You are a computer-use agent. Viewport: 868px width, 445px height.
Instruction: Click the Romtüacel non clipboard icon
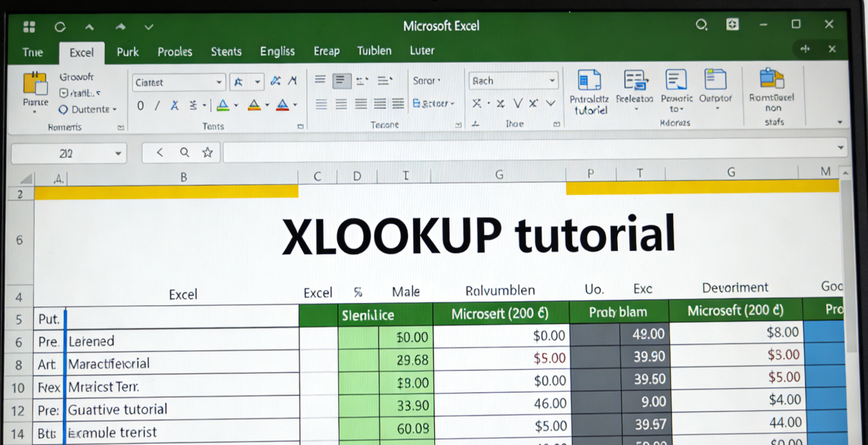tap(772, 78)
